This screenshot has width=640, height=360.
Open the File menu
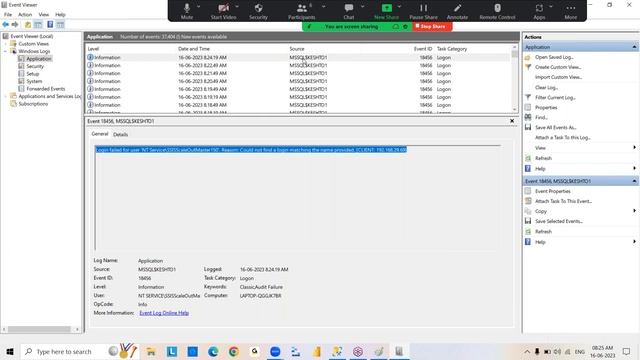[x=8, y=15]
